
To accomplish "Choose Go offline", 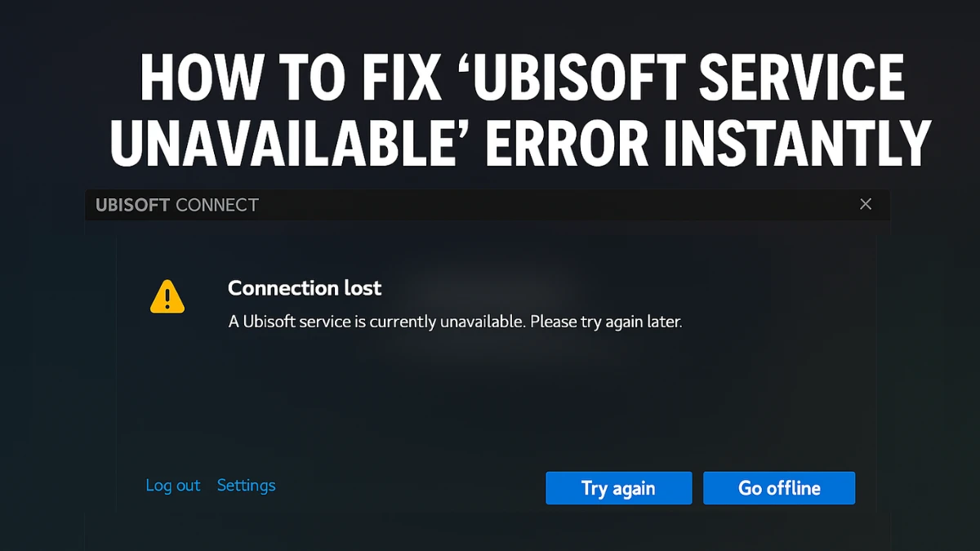I will (779, 488).
